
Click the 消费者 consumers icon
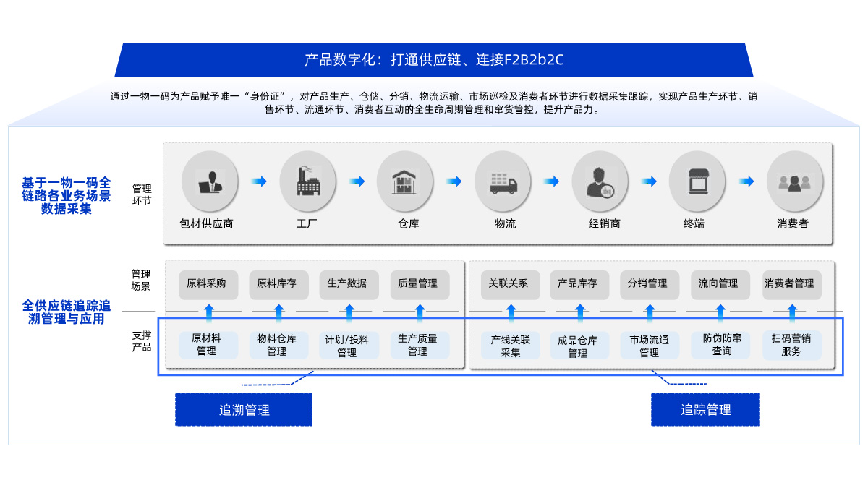794,181
